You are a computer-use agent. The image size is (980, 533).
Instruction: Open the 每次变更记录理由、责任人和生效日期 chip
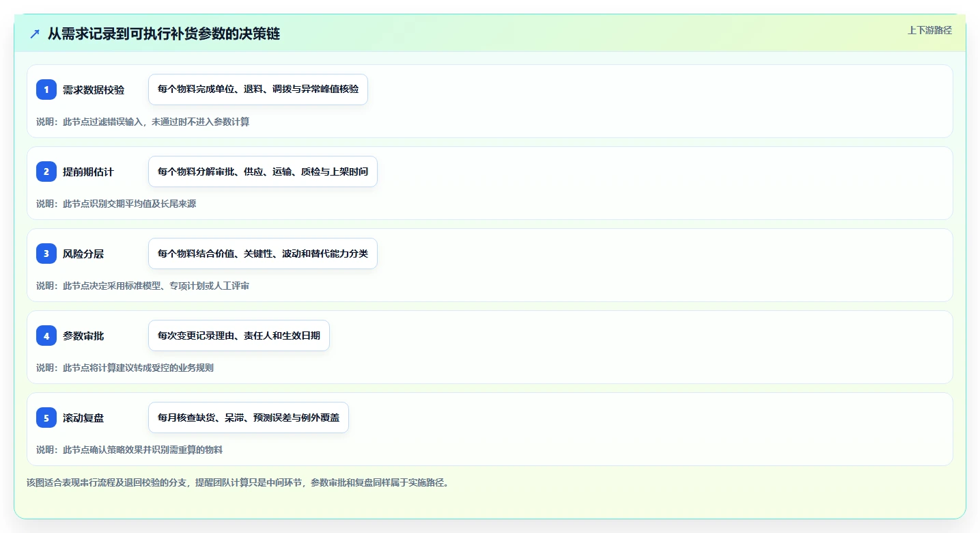(239, 336)
